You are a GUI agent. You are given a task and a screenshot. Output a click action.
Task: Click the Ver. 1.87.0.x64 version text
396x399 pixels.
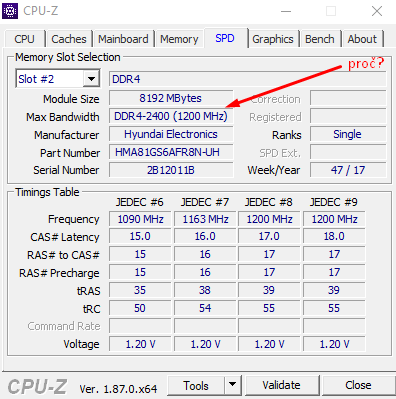(118, 389)
